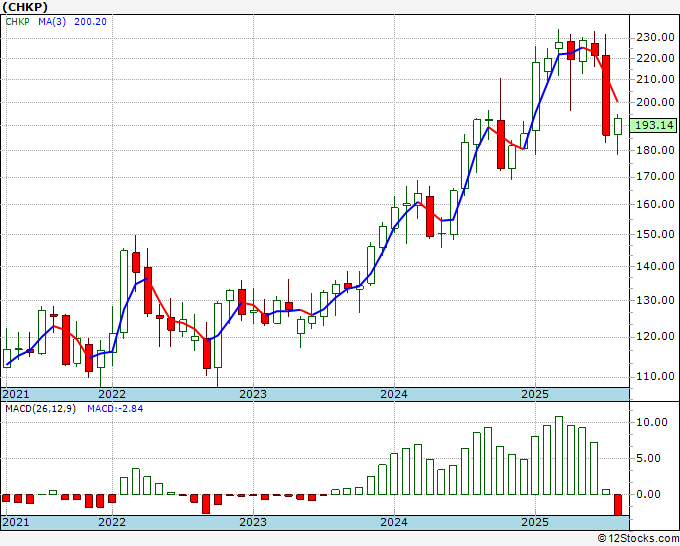Click the 220.00 price axis label
The height and width of the screenshot is (546, 680).
coord(655,58)
